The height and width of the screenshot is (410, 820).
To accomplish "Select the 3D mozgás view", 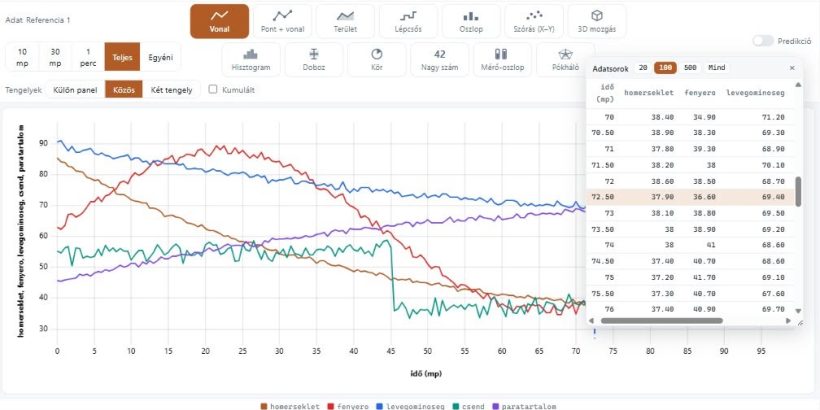I will tap(597, 21).
